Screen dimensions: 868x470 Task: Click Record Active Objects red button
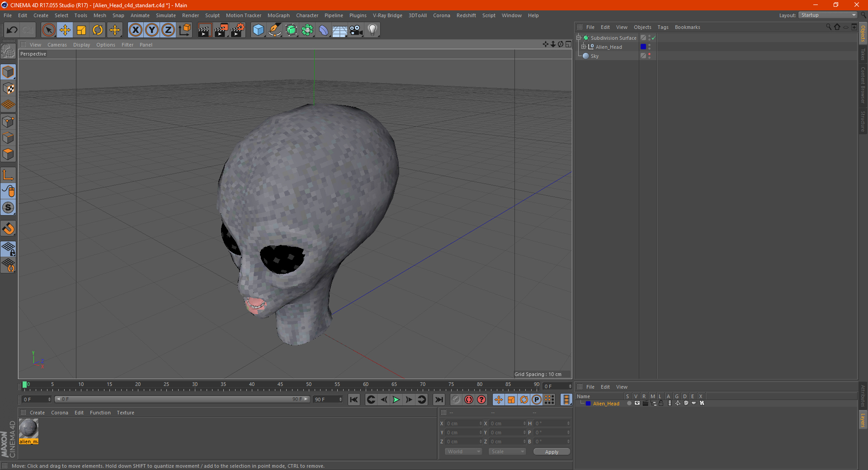pos(456,399)
